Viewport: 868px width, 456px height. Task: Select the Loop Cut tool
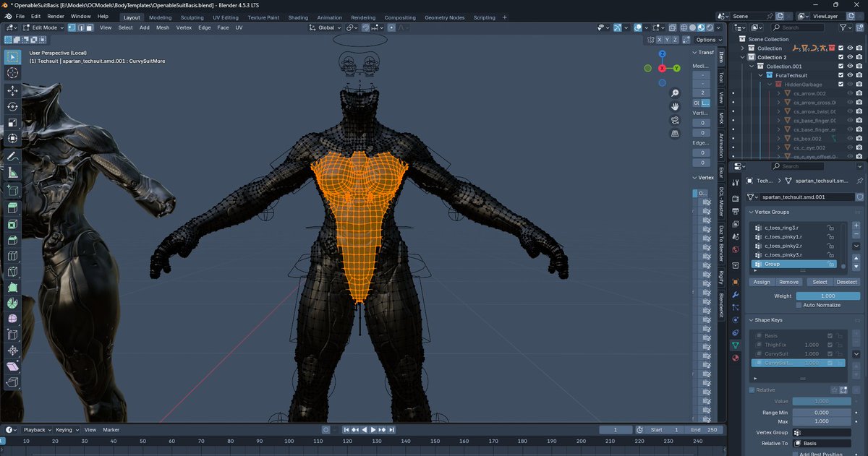[12, 256]
